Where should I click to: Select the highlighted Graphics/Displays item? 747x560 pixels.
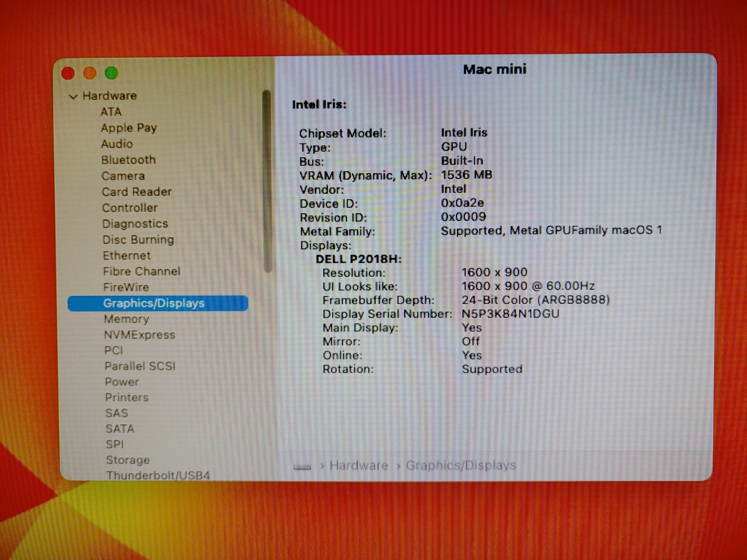tap(158, 303)
